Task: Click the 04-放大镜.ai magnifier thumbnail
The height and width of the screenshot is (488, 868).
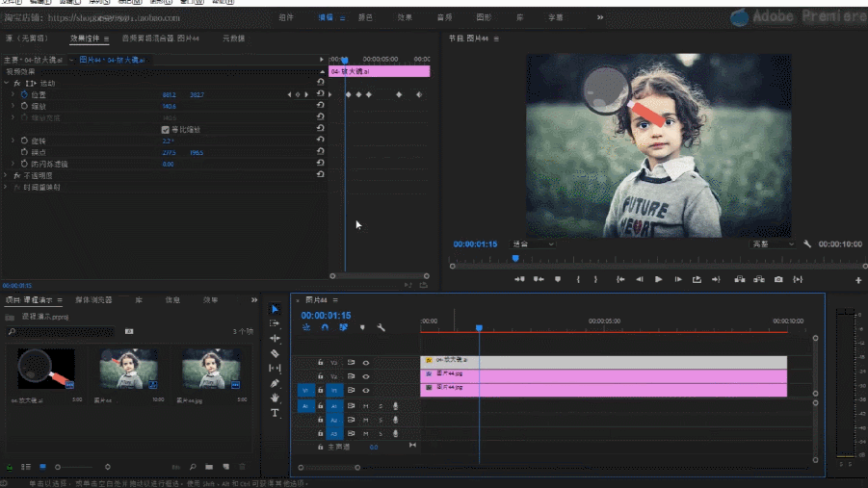Action: click(x=46, y=369)
